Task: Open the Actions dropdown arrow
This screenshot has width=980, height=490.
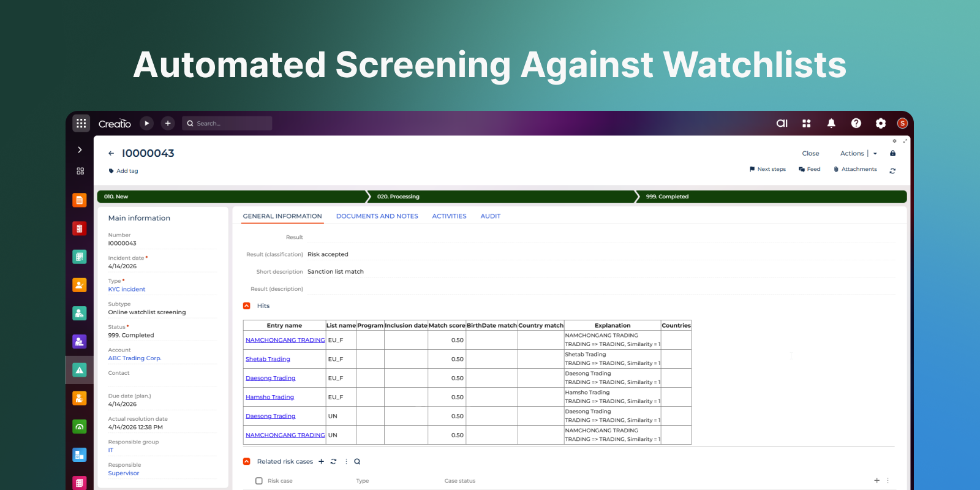Action: click(875, 154)
